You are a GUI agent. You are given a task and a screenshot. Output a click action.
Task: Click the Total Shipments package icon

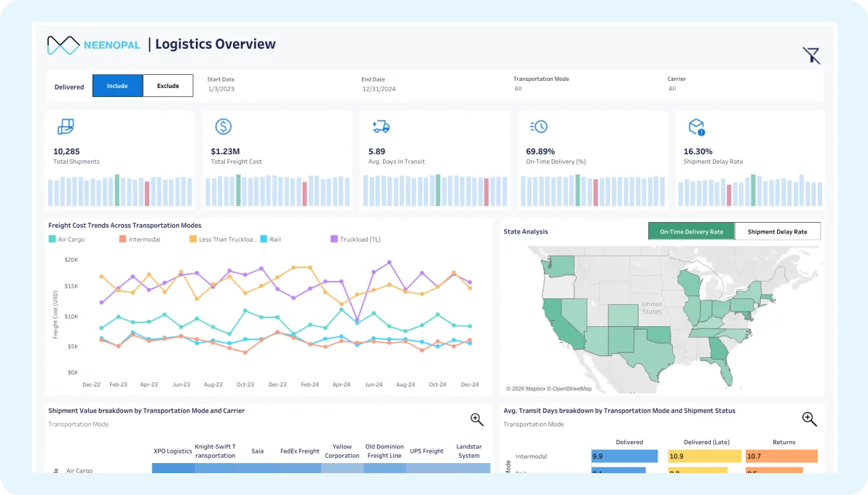66,127
